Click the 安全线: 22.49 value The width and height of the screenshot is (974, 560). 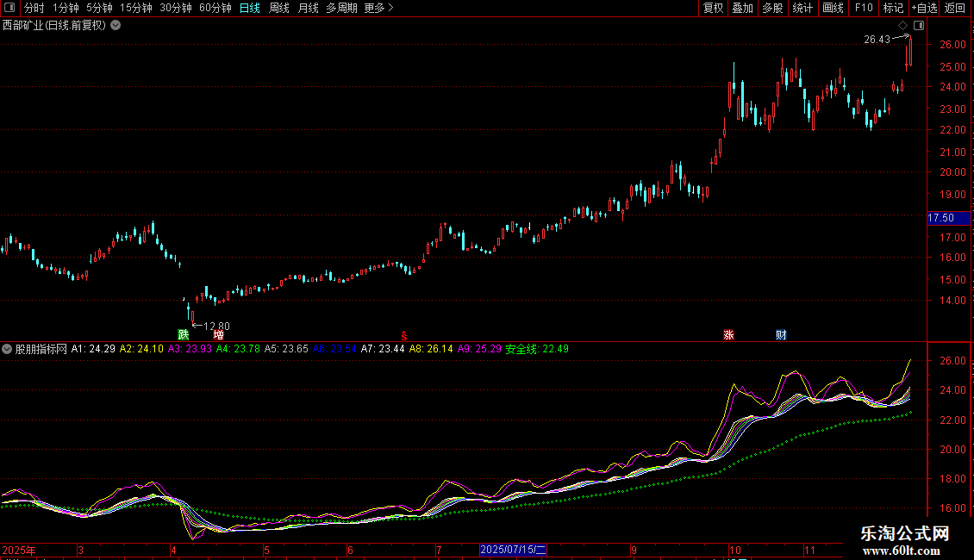pos(537,349)
